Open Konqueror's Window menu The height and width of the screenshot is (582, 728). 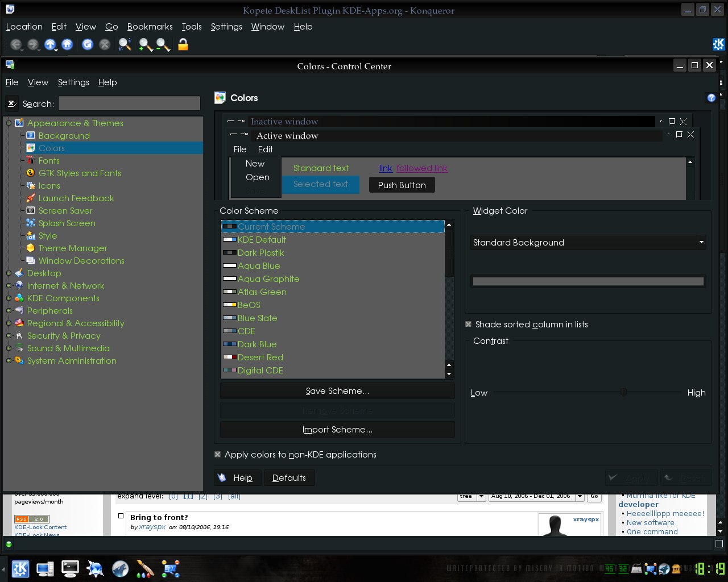pos(267,27)
